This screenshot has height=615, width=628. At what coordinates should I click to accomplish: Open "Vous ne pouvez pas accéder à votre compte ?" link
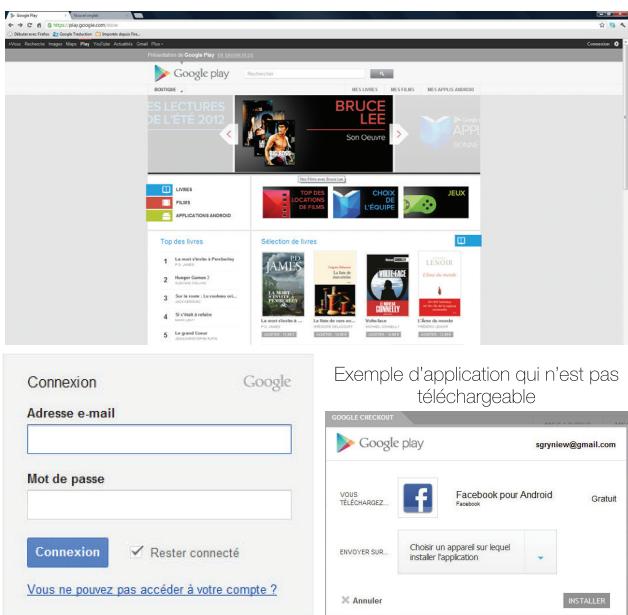tap(152, 589)
